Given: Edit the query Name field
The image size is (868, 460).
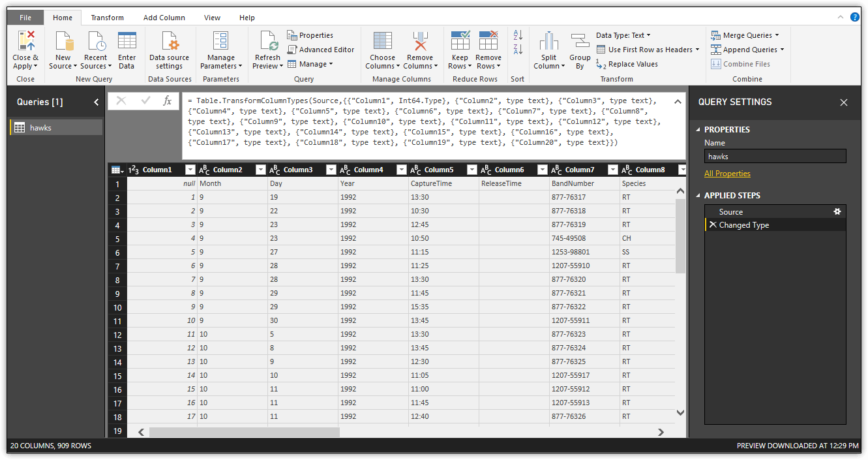Looking at the screenshot, I should tap(775, 157).
